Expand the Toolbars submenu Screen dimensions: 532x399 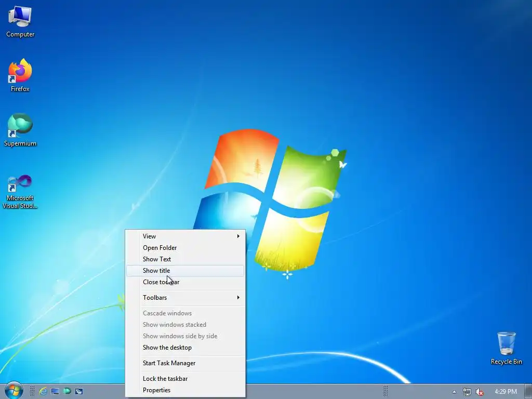(185, 298)
